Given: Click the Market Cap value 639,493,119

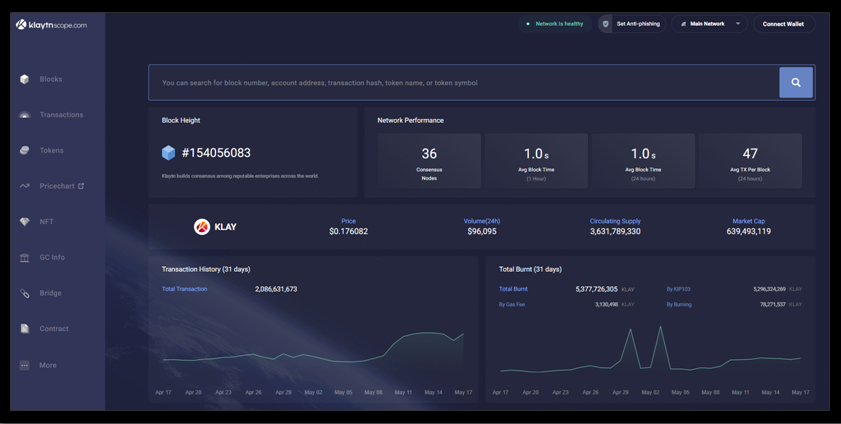Looking at the screenshot, I should [x=749, y=232].
